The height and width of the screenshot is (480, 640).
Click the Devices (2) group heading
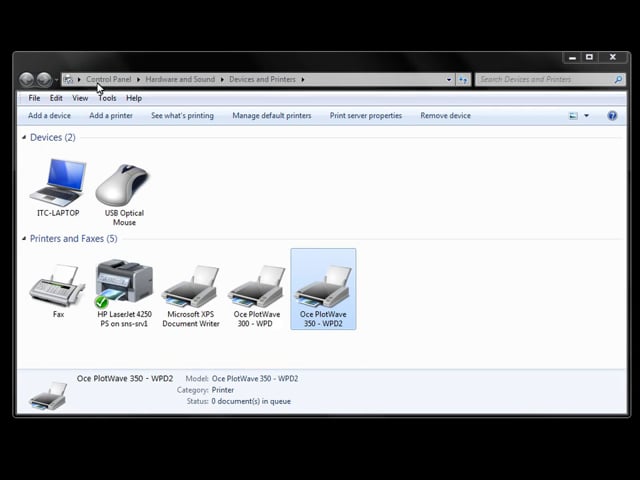point(53,137)
